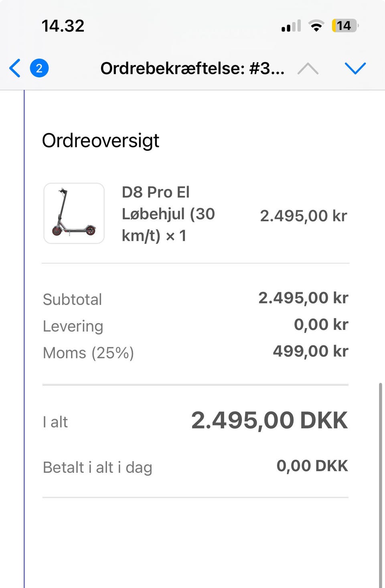Tap the Subtotal label
Screen dimensions: 385x588
pos(73,299)
